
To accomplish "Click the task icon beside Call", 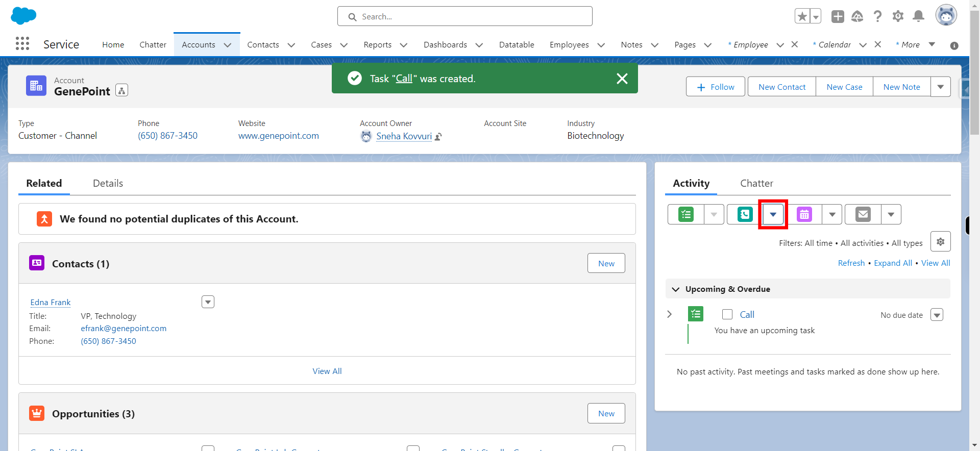I will point(695,314).
